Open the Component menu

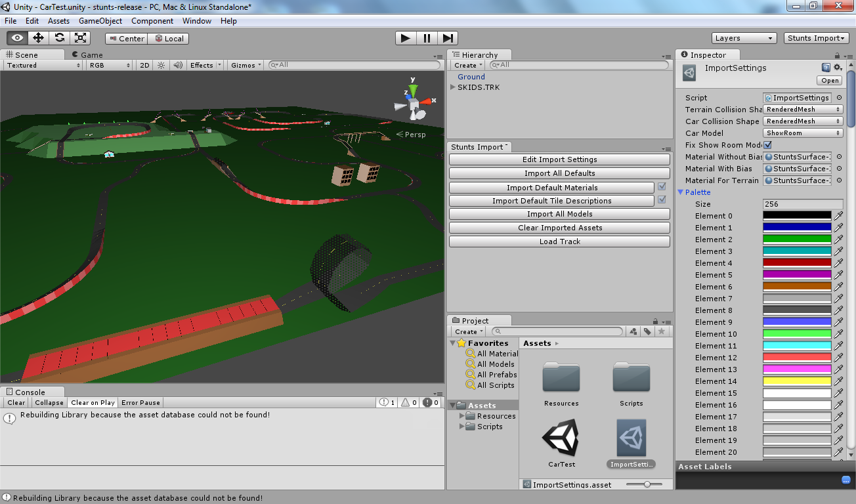[152, 21]
